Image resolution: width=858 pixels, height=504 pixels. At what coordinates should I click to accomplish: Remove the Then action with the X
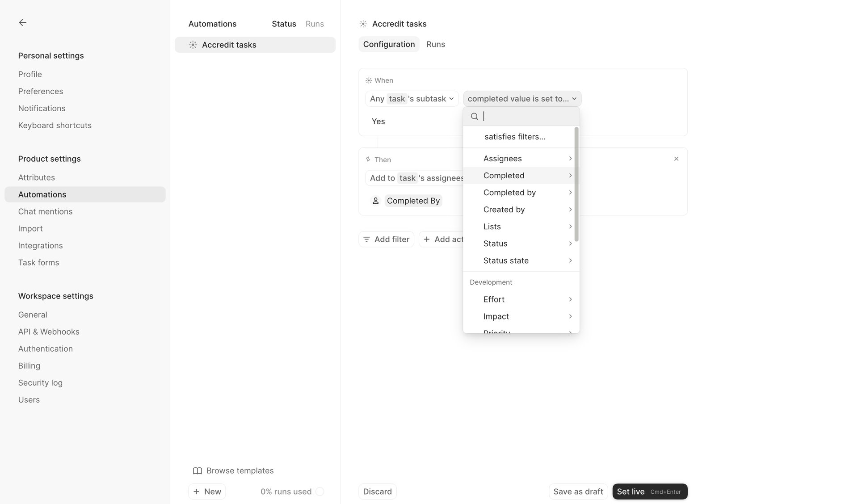point(676,159)
